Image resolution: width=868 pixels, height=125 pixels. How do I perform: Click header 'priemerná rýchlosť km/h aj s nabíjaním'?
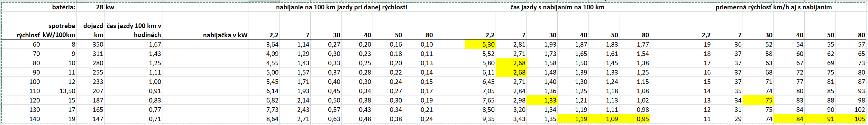click(x=774, y=7)
